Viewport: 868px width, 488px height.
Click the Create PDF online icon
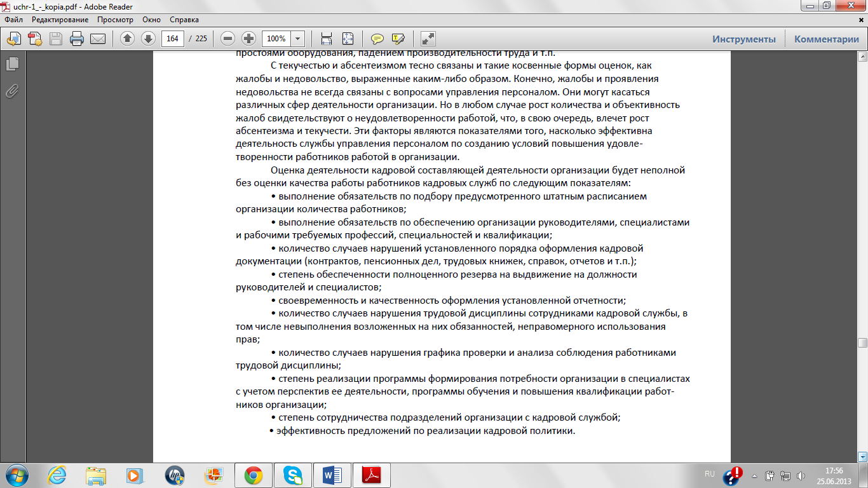pos(35,39)
